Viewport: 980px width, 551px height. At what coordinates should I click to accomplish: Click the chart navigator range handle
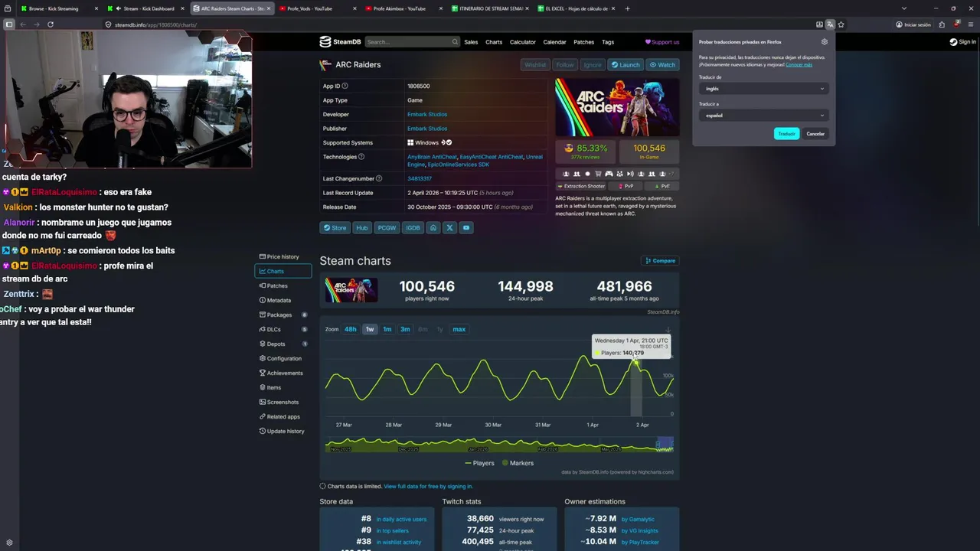pyautogui.click(x=658, y=444)
